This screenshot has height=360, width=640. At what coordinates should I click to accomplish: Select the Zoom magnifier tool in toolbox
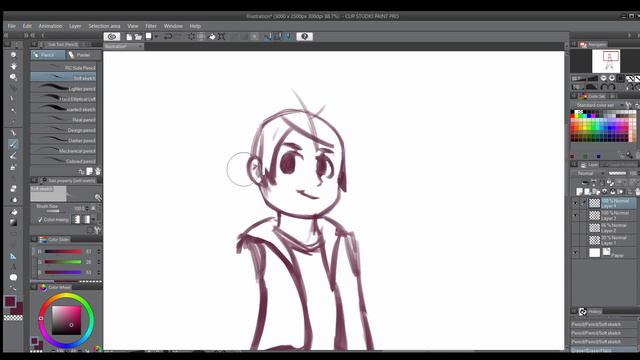click(x=13, y=55)
